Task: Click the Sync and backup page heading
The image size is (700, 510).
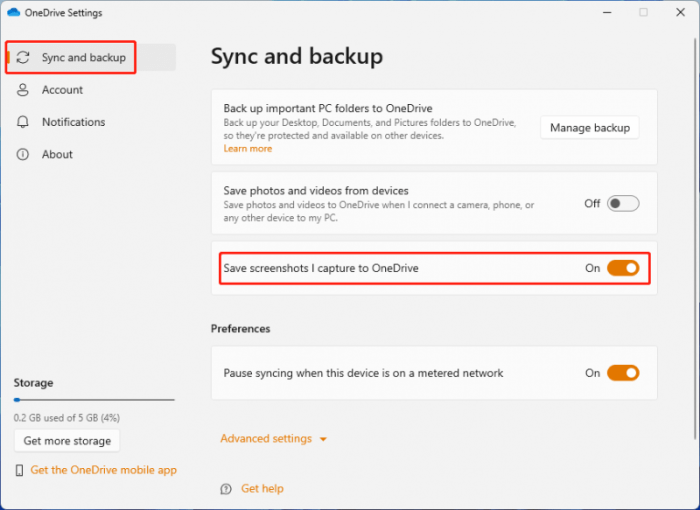Action: (297, 57)
